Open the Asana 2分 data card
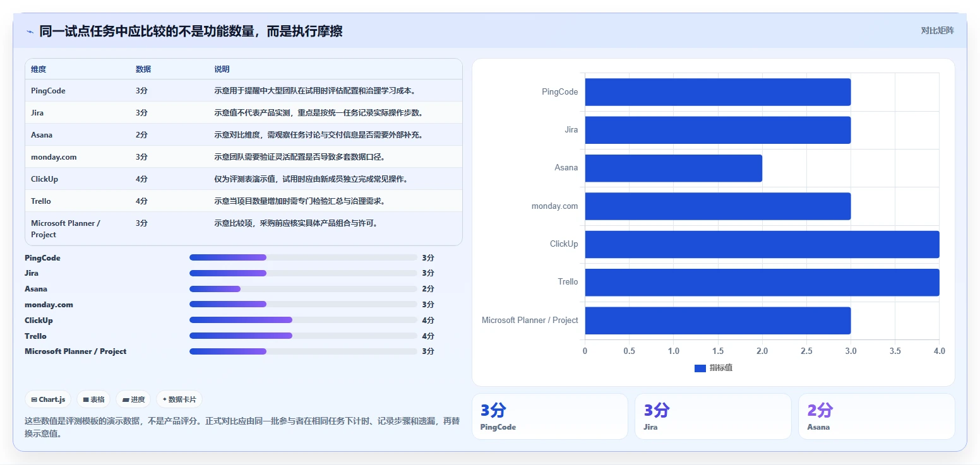Image resolution: width=980 pixels, height=465 pixels. (x=876, y=416)
